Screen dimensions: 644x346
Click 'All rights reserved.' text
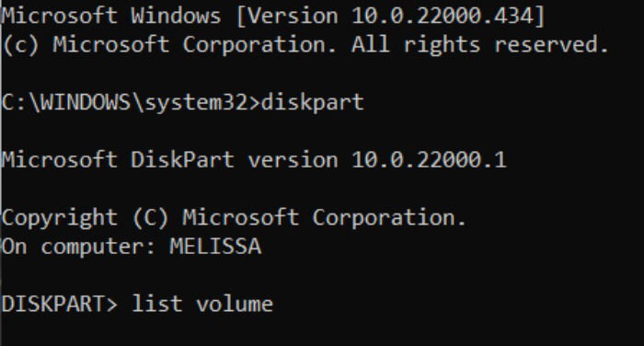click(479, 44)
